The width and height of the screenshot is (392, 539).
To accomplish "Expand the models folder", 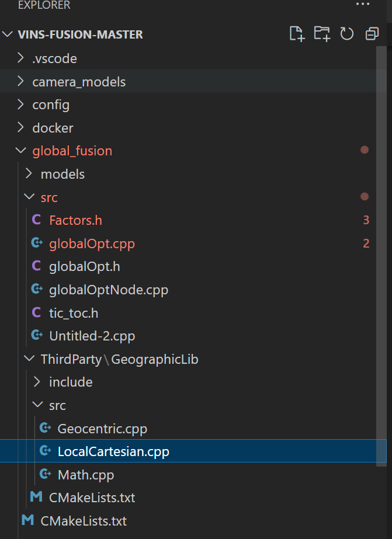I will 29,174.
